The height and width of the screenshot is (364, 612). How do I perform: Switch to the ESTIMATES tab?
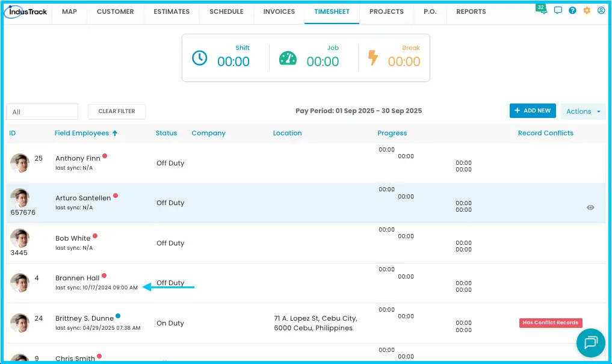(172, 11)
